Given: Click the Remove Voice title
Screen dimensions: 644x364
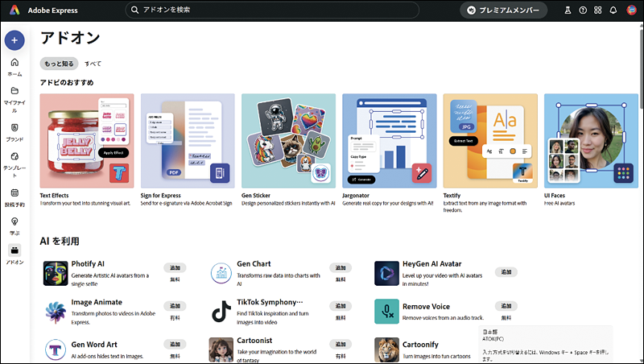Looking at the screenshot, I should [x=426, y=307].
